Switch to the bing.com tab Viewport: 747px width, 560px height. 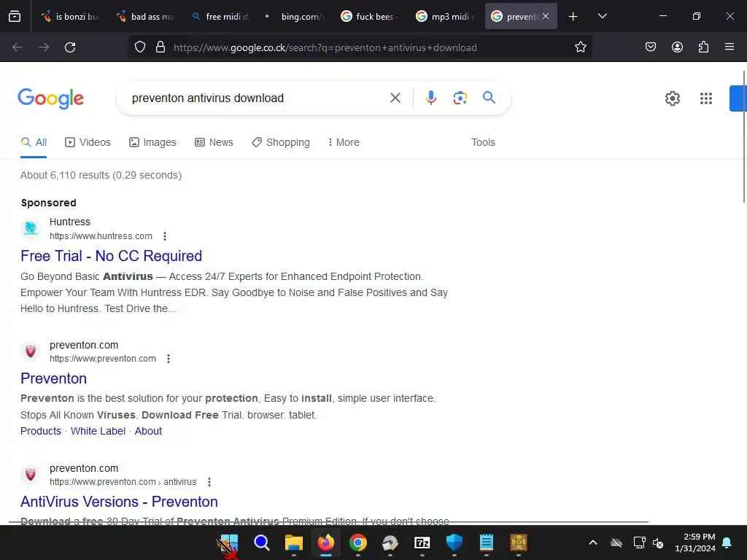tap(295, 17)
